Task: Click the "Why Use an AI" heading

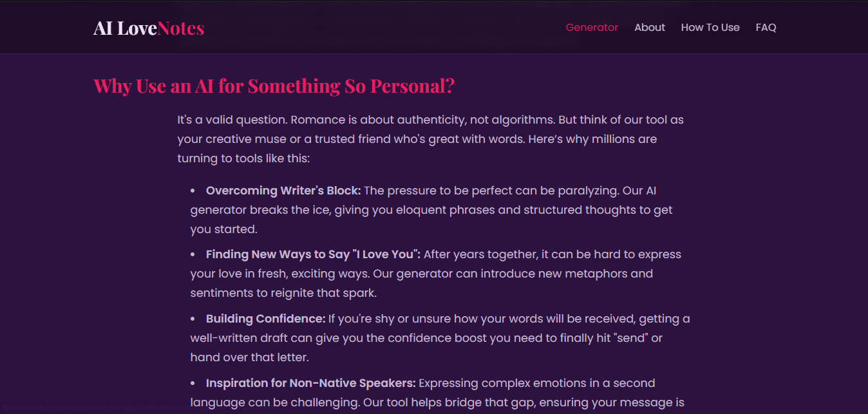Action: (274, 86)
